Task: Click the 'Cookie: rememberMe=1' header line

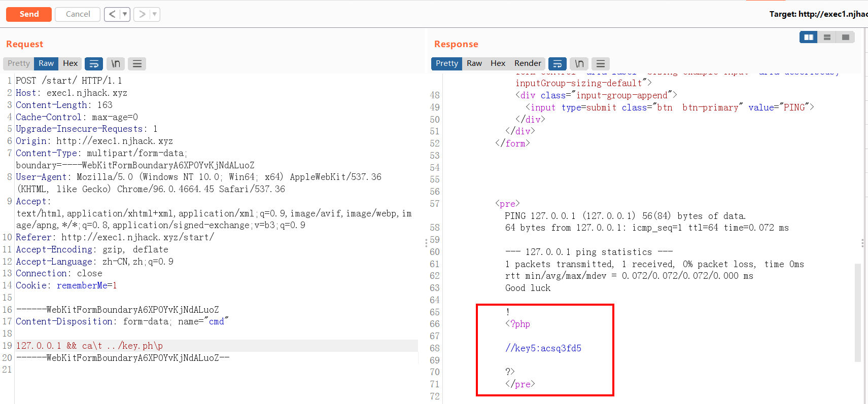Action: point(66,285)
